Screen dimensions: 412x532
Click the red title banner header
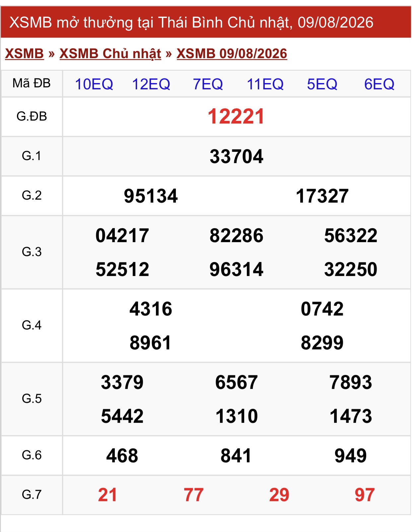[206, 22]
